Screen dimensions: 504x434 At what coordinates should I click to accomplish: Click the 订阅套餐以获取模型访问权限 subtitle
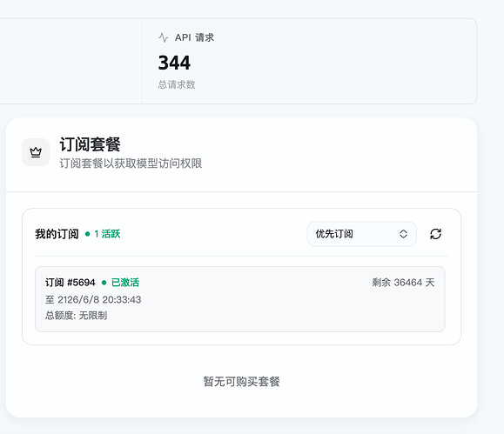point(131,164)
